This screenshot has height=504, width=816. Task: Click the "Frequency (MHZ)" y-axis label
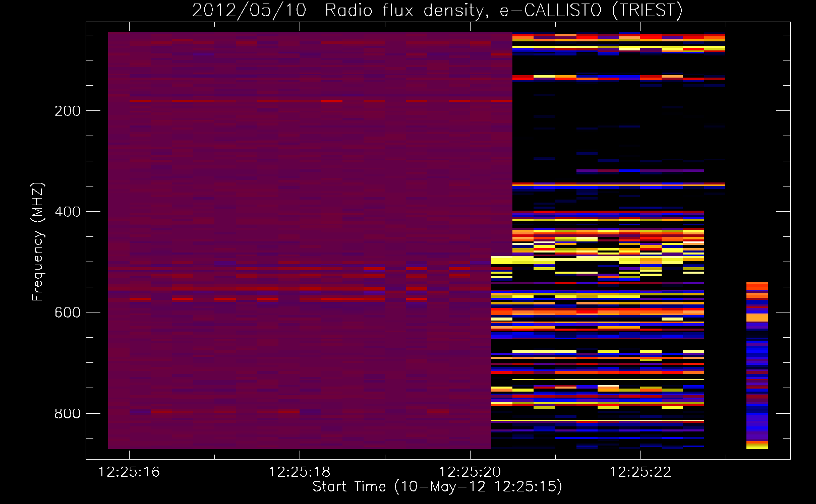coord(38,242)
